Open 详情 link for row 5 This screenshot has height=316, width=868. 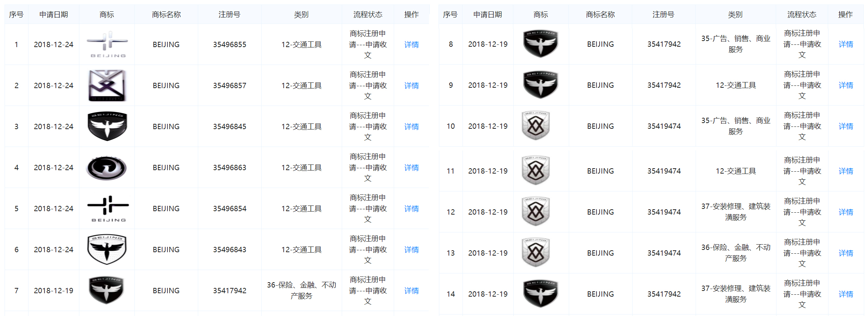click(x=411, y=209)
